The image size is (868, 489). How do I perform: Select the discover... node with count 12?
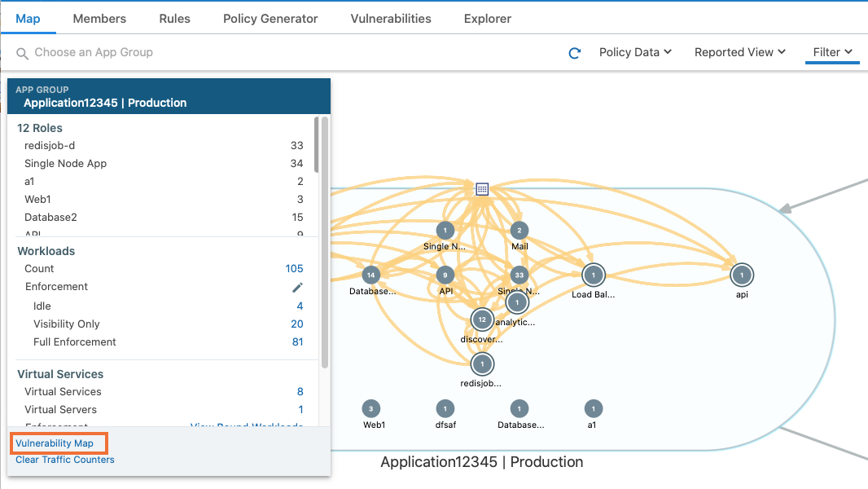tap(482, 319)
